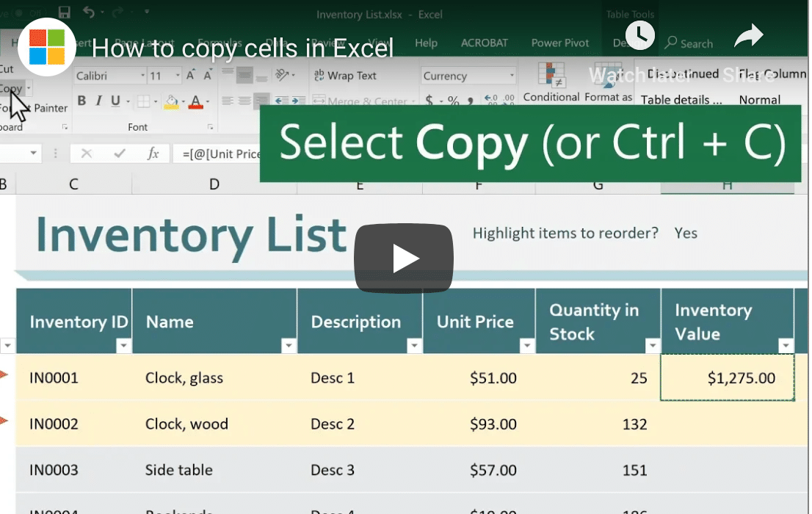Switch to the Formulas ribbon tab
The image size is (812, 514).
click(220, 43)
